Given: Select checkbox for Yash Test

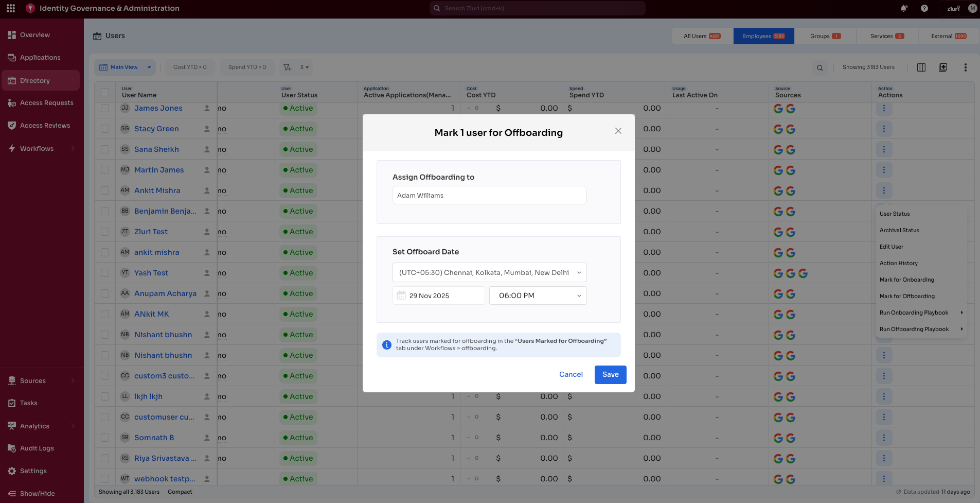Looking at the screenshot, I should pos(105,273).
